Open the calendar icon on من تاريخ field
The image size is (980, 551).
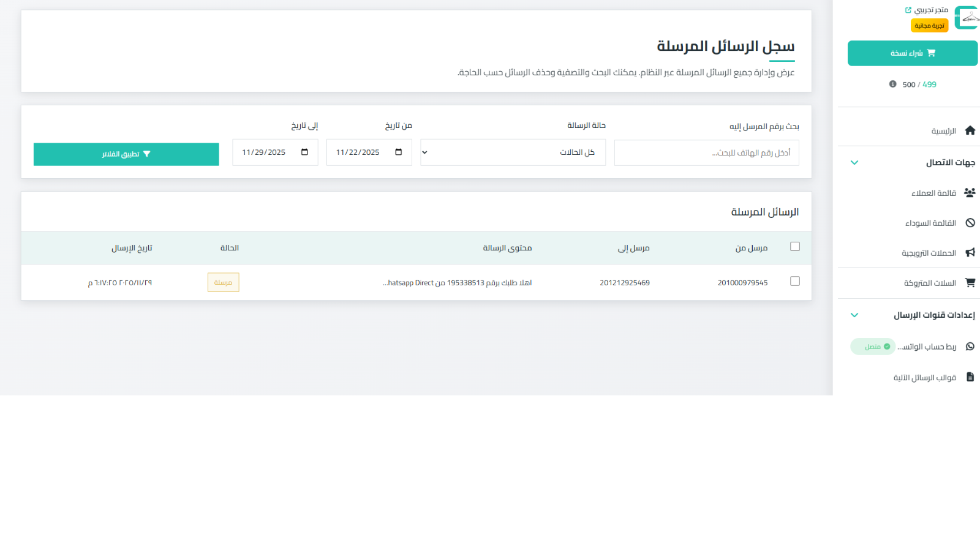400,152
